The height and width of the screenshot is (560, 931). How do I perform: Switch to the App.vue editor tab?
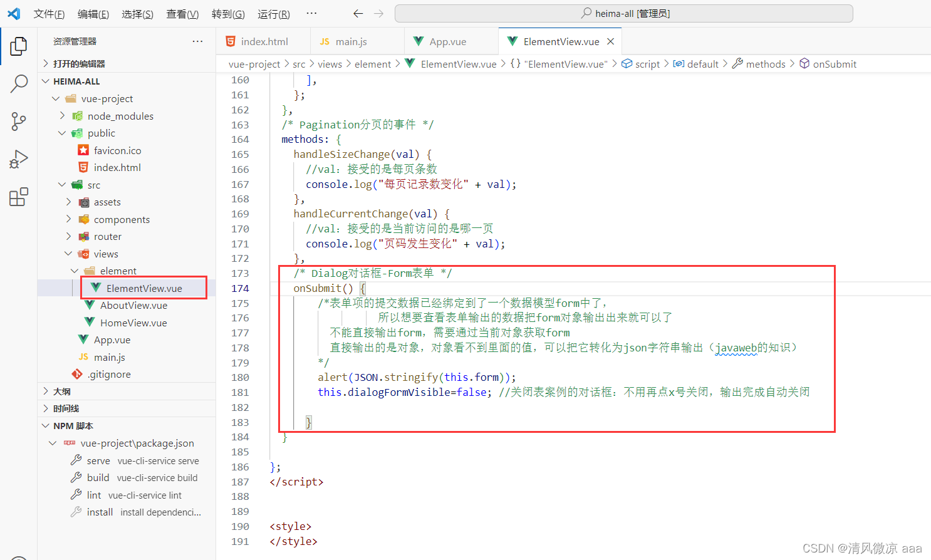(x=451, y=41)
